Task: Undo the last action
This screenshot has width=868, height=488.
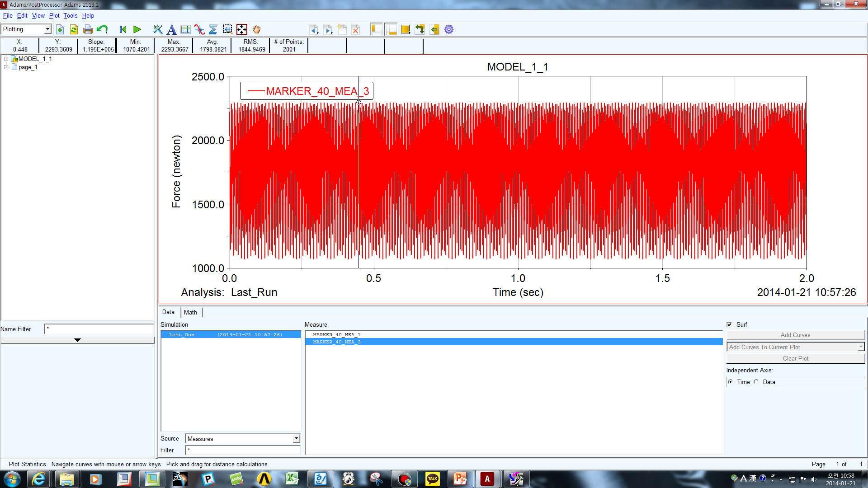Action: pos(102,30)
